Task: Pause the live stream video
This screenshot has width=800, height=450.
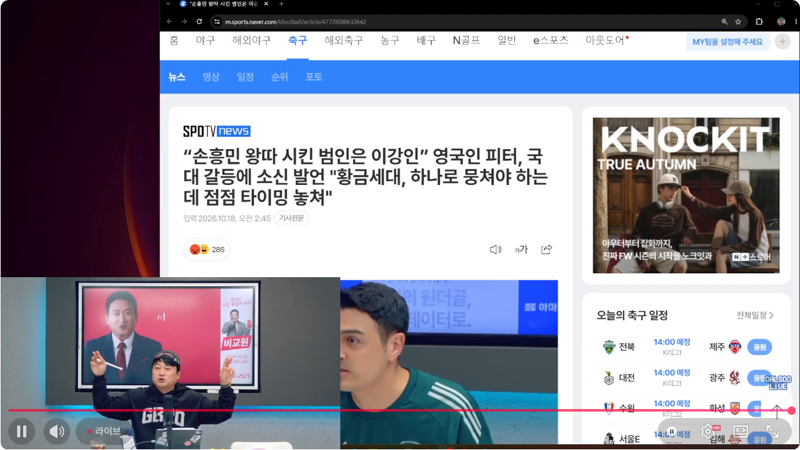Action: (x=21, y=432)
